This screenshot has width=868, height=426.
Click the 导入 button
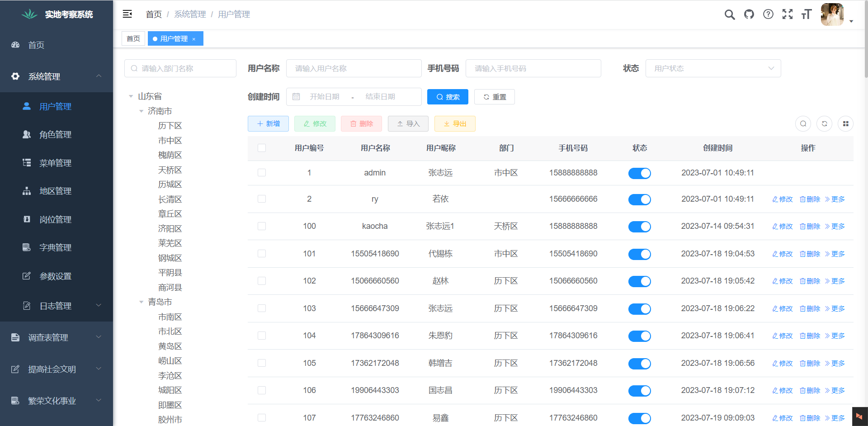tap(408, 123)
